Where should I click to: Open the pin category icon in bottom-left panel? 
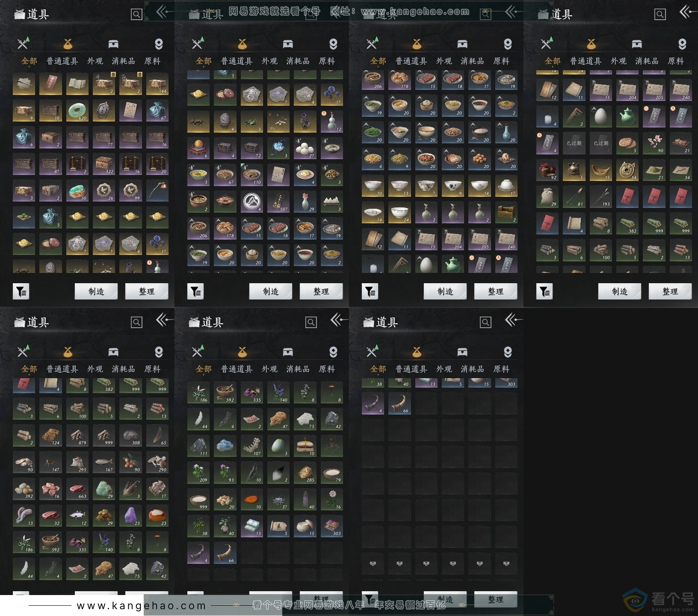coord(159,352)
